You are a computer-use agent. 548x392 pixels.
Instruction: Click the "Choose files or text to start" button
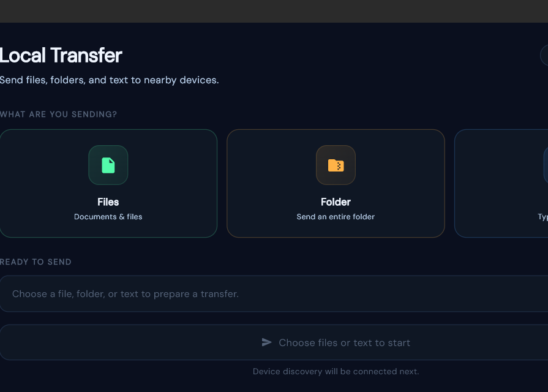pyautogui.click(x=274, y=342)
